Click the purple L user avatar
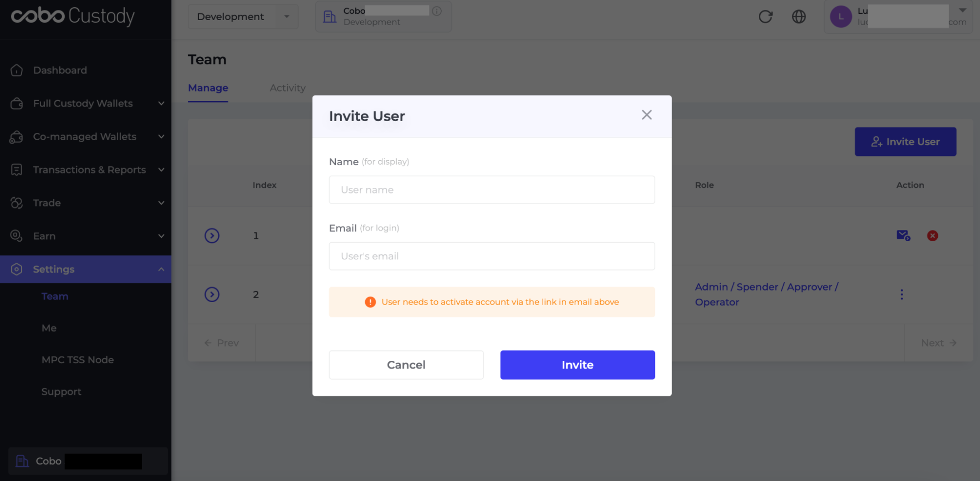Image resolution: width=980 pixels, height=481 pixels. coord(841,17)
